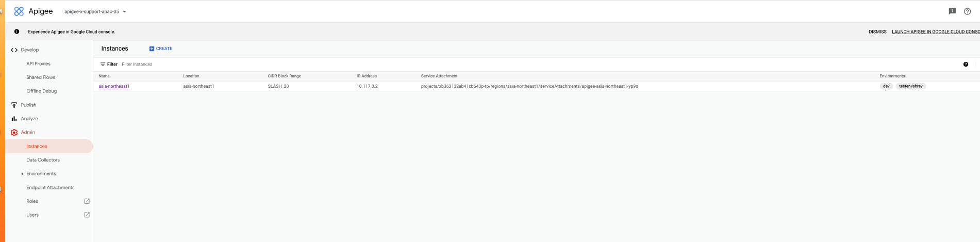Open the asia-northeast1 instance link
This screenshot has width=980, height=242.
coord(114,86)
